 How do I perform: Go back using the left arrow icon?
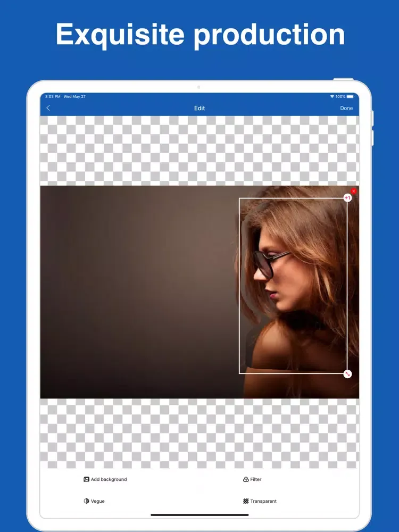tap(48, 108)
